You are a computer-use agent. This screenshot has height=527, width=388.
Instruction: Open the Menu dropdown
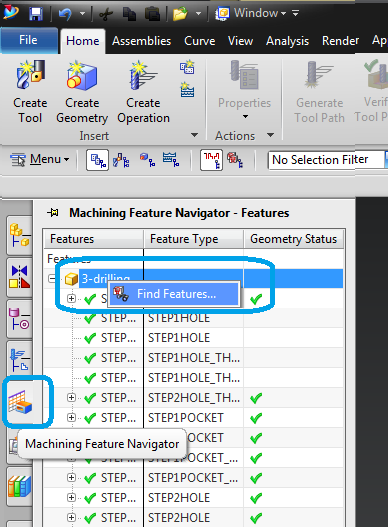pyautogui.click(x=39, y=159)
